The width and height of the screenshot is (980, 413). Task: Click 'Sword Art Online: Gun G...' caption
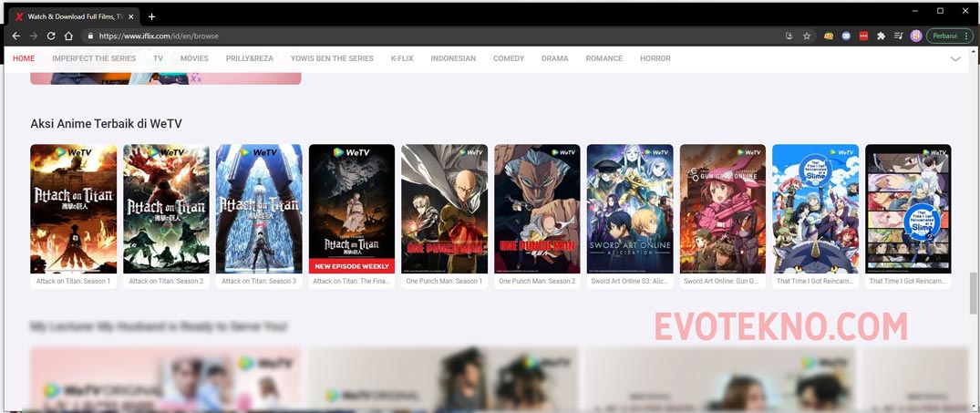tap(723, 281)
